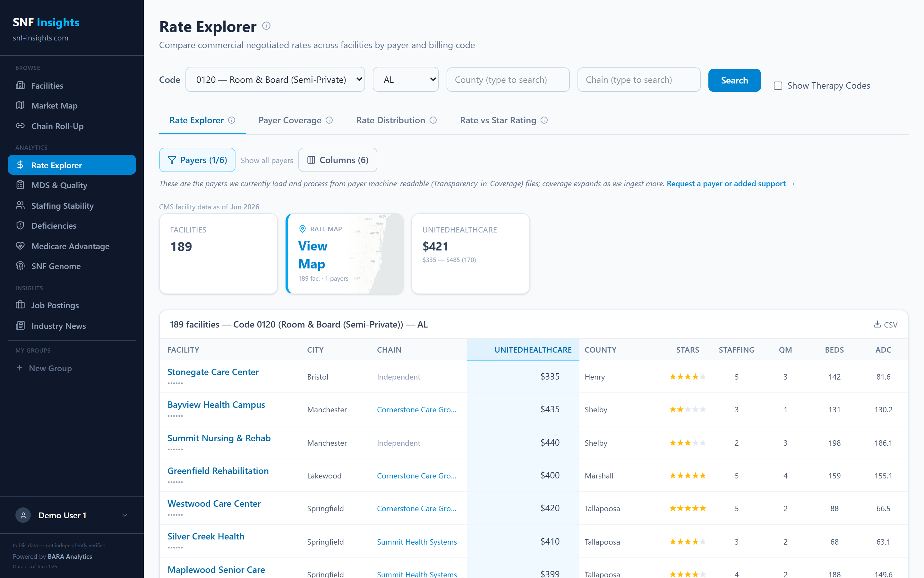
Task: Click the Chain Roll-Up link icon
Action: [20, 126]
